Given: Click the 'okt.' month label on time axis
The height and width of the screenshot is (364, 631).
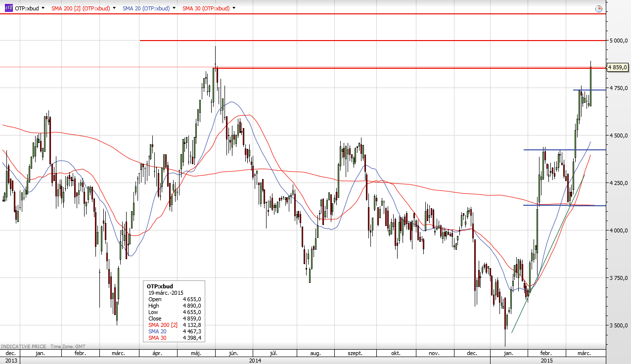Looking at the screenshot, I should [x=396, y=354].
